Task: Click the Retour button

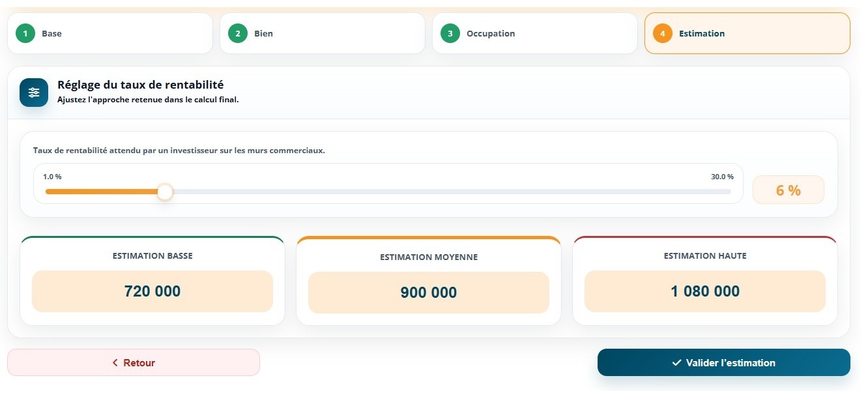Action: pos(134,362)
